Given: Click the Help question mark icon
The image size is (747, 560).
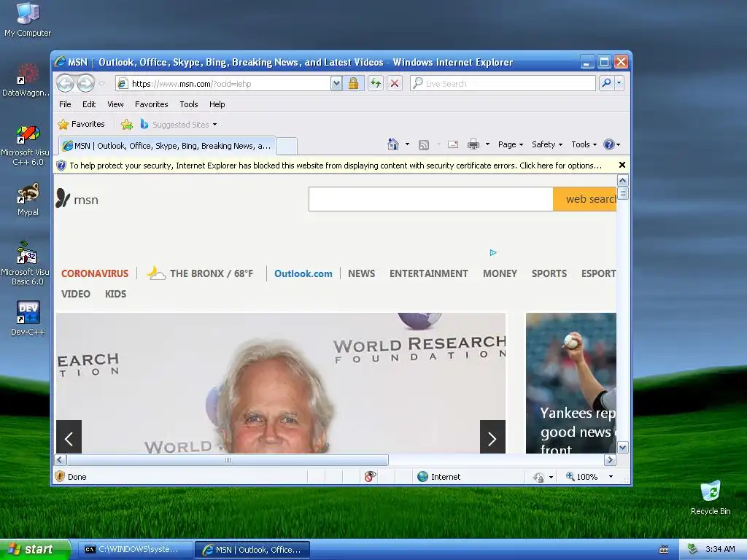Looking at the screenshot, I should click(609, 144).
